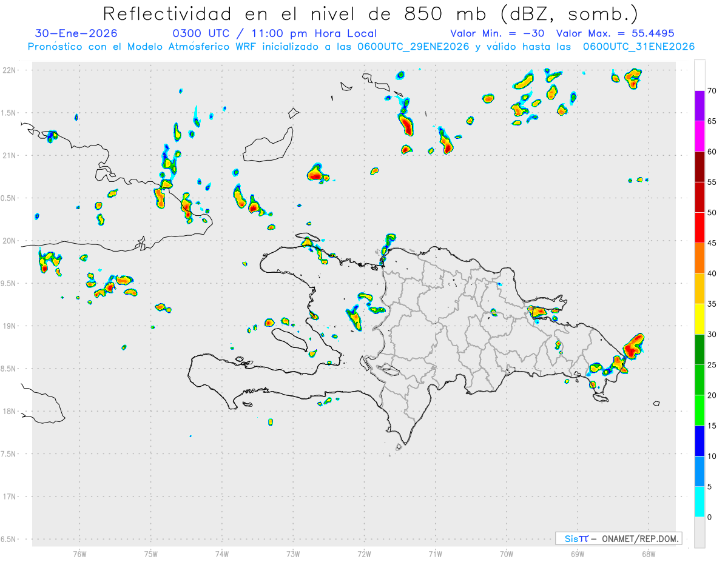
Task: Select the date text '30-Ene-2026'
Action: click(76, 33)
